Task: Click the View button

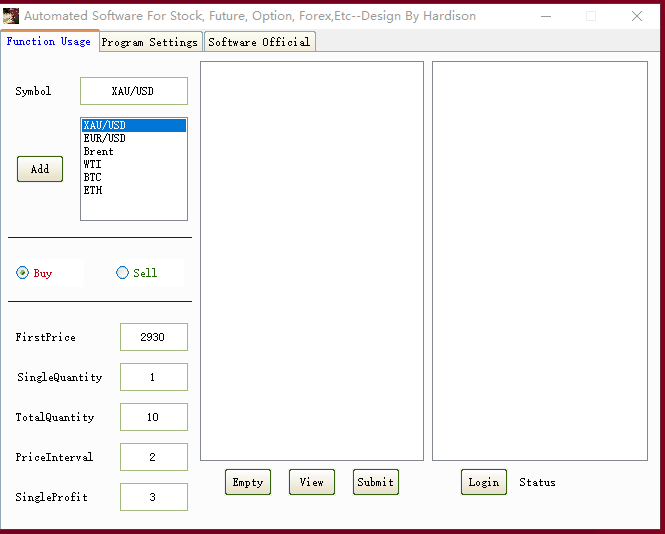Action: tap(311, 482)
